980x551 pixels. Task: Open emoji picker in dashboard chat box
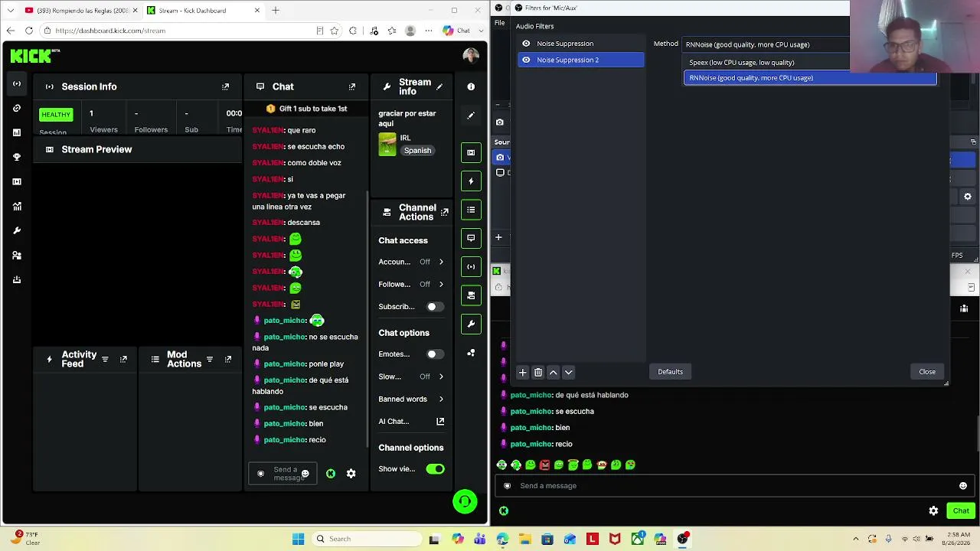click(x=305, y=474)
